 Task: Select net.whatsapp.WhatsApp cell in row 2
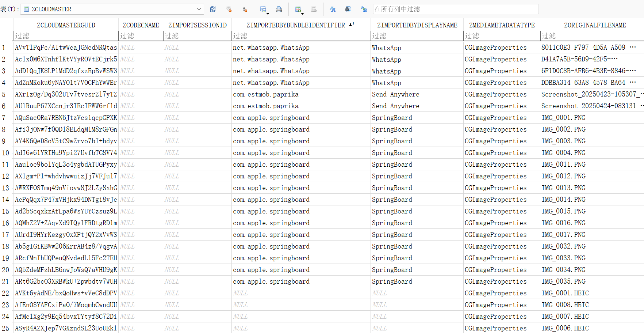(x=301, y=59)
